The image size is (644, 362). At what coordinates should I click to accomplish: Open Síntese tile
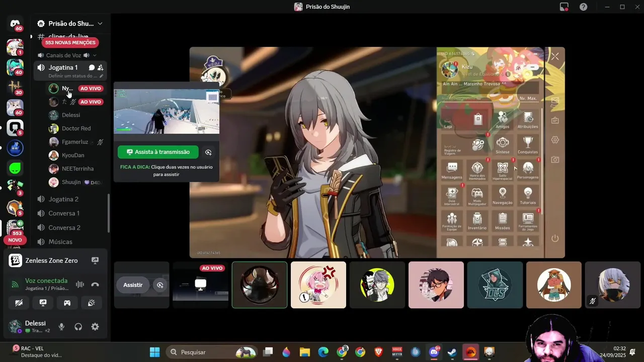(x=502, y=145)
